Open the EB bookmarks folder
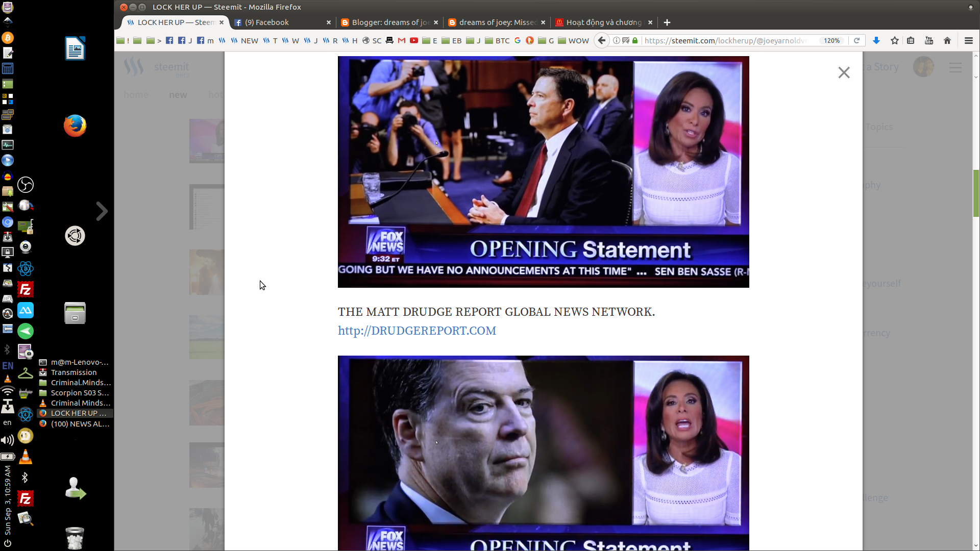 coord(452,40)
